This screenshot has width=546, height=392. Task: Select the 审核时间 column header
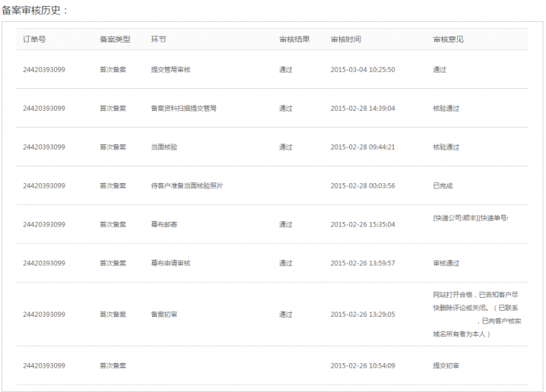[346, 40]
